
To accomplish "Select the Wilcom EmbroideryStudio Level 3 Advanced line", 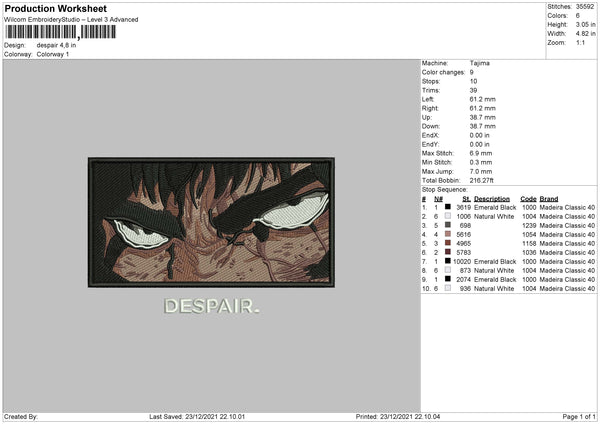I will tap(71, 20).
